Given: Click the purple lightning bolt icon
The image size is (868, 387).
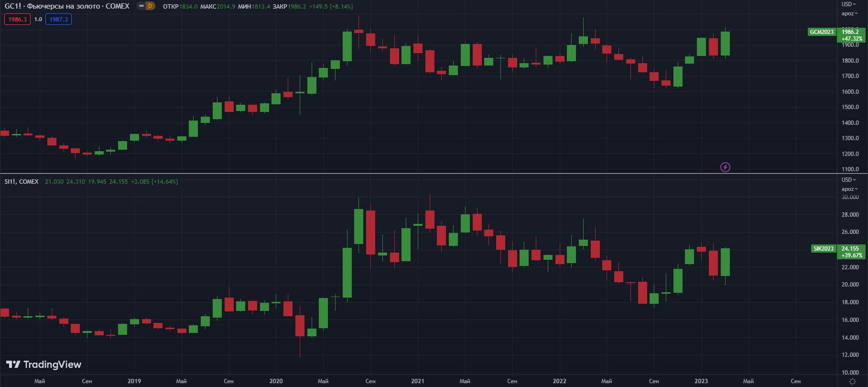Looking at the screenshot, I should pyautogui.click(x=725, y=167).
